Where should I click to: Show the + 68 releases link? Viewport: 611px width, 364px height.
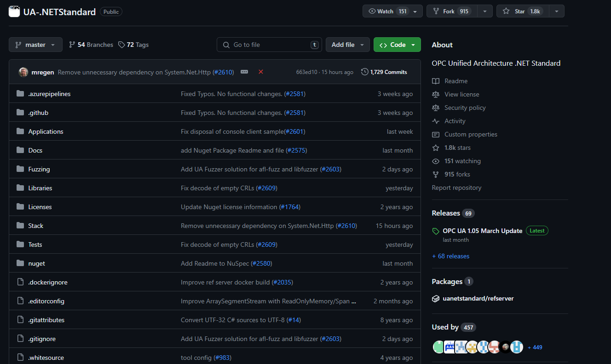tap(450, 256)
